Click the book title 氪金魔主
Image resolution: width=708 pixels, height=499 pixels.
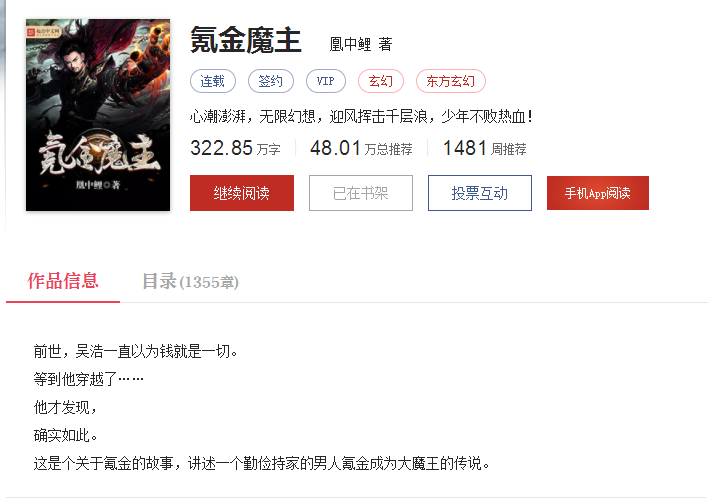[246, 40]
